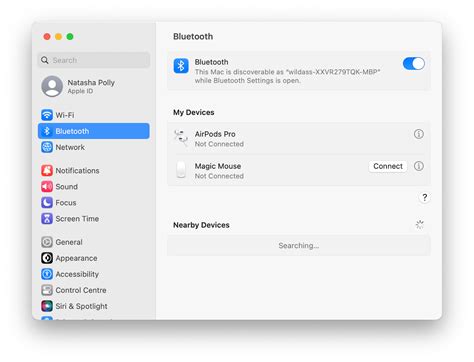Click the large Bluetooth icon in main panel
This screenshot has width=474, height=362.
(x=181, y=66)
